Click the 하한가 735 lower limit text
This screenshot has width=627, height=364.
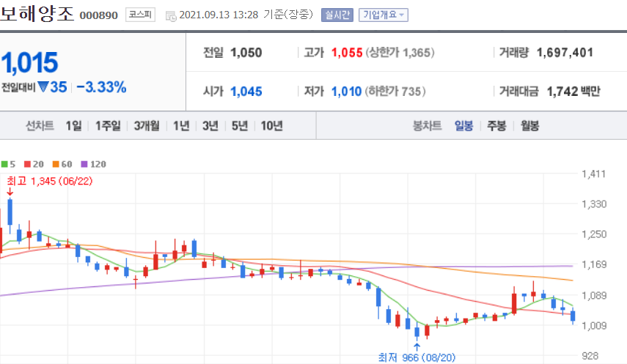pyautogui.click(x=395, y=92)
